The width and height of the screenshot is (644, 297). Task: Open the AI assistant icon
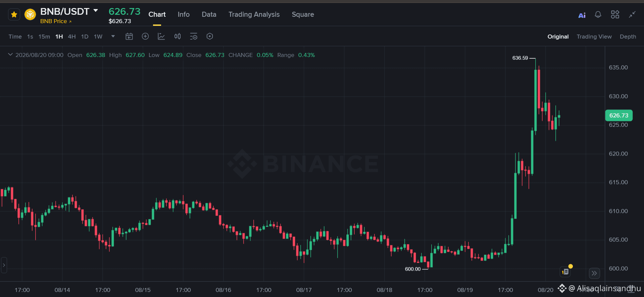582,15
